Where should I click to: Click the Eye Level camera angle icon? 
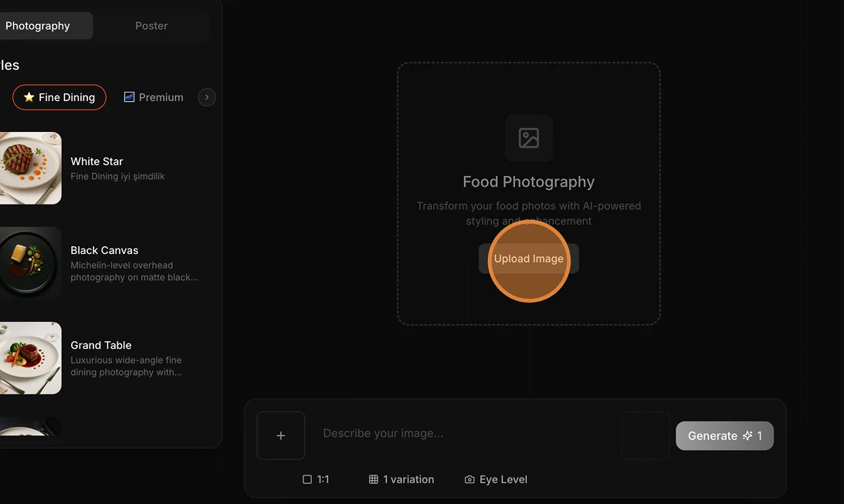(x=469, y=479)
